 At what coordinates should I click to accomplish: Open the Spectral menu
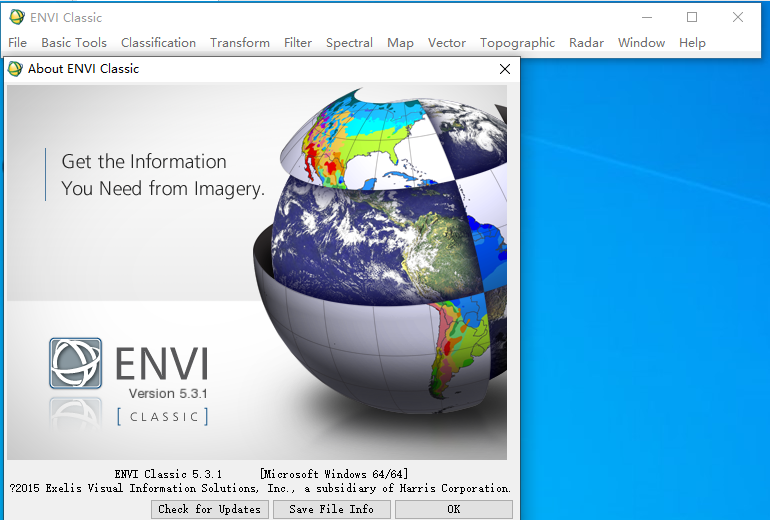tap(349, 43)
